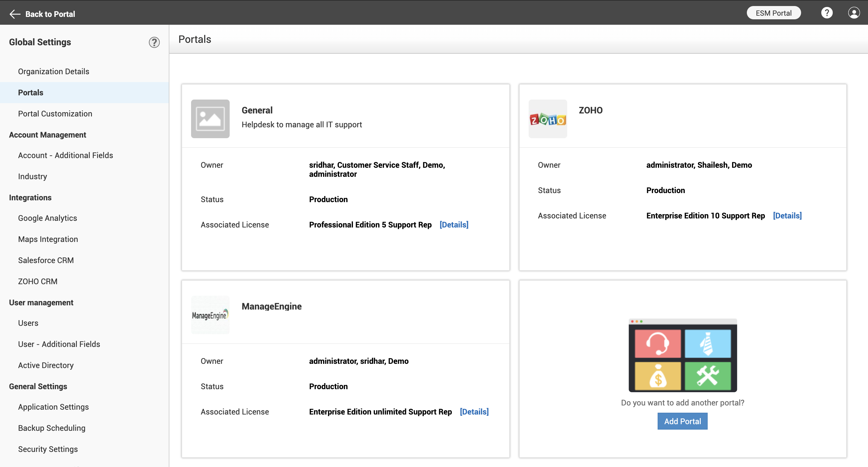Select Google Analytics integration option

(47, 218)
